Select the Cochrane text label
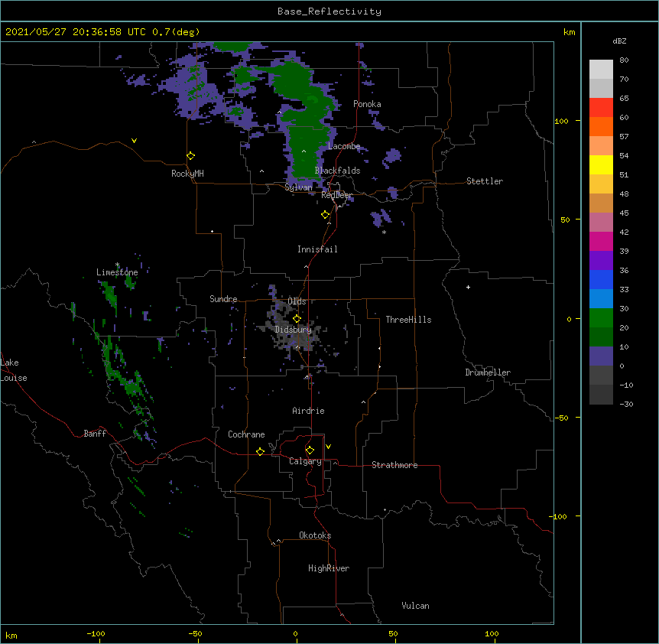This screenshot has width=659, height=644. pos(246,434)
